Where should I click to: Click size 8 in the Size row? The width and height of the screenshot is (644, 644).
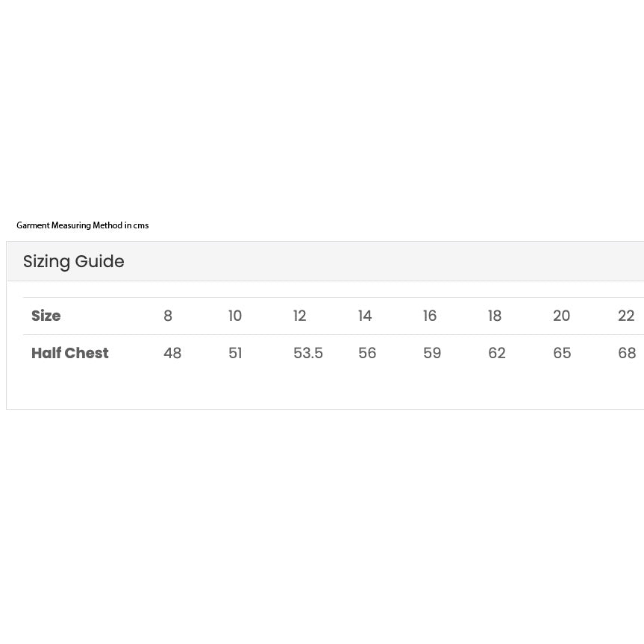[168, 316]
